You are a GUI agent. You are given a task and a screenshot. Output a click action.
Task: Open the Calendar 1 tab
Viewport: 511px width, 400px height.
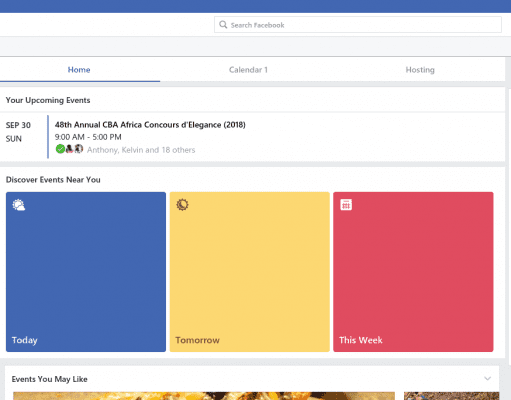[248, 70]
